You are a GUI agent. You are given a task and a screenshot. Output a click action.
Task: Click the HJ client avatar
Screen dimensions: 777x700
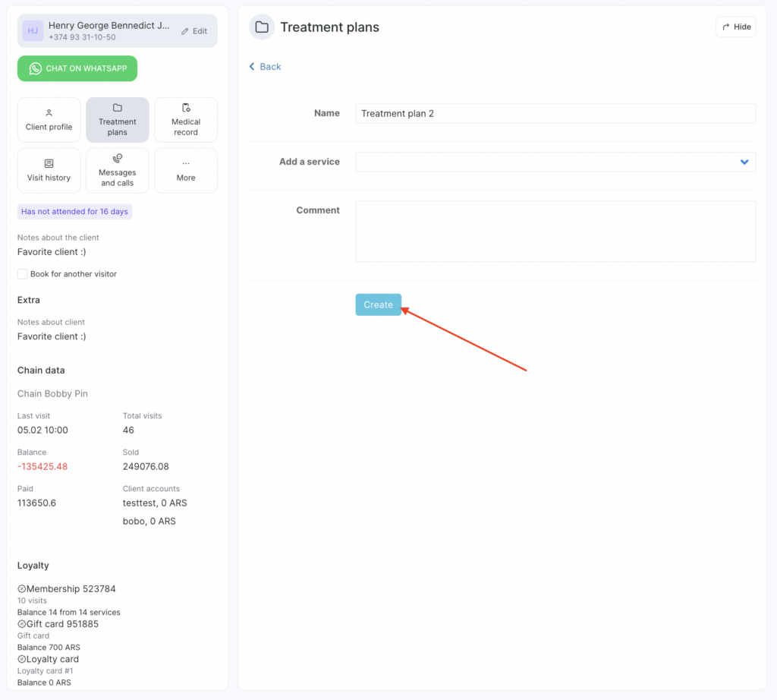[x=33, y=31]
